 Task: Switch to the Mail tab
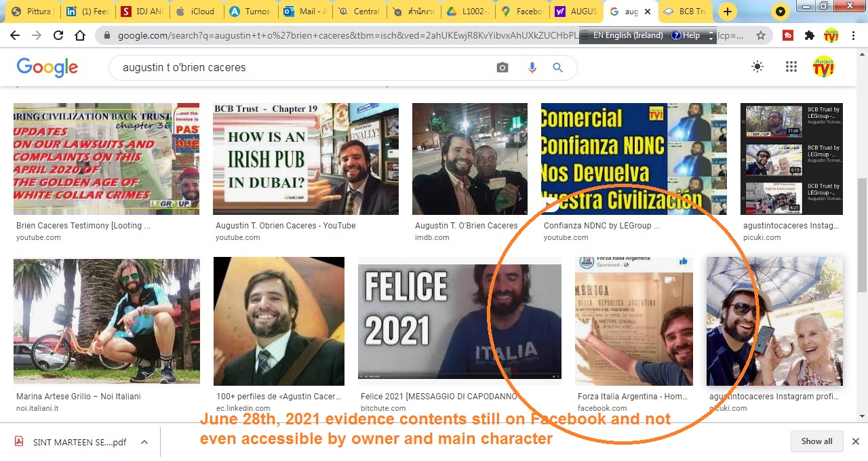point(304,12)
